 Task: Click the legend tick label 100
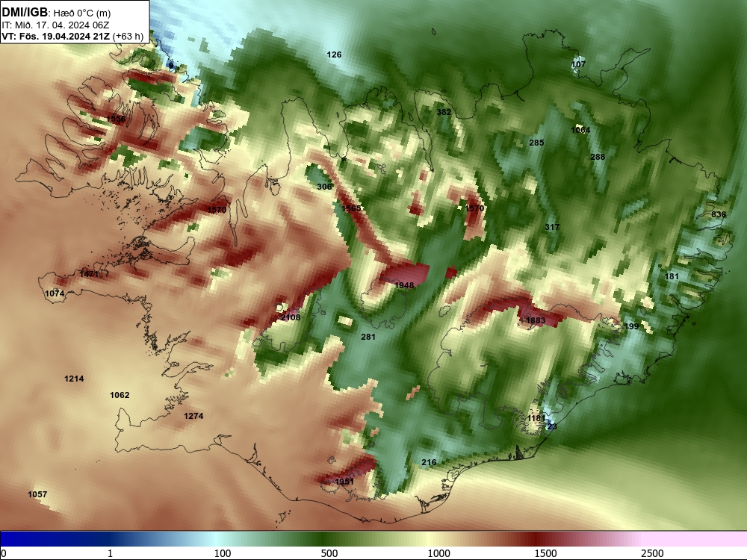(x=223, y=553)
